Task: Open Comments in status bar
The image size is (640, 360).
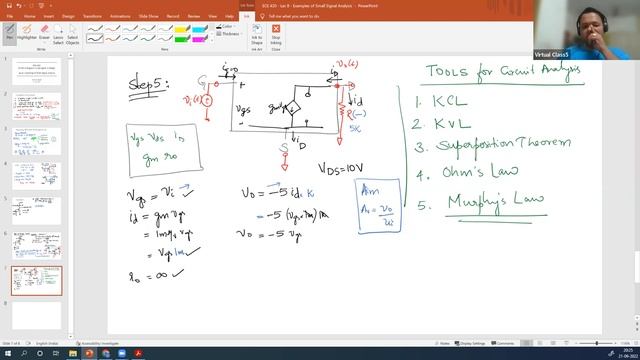Action: (502, 343)
